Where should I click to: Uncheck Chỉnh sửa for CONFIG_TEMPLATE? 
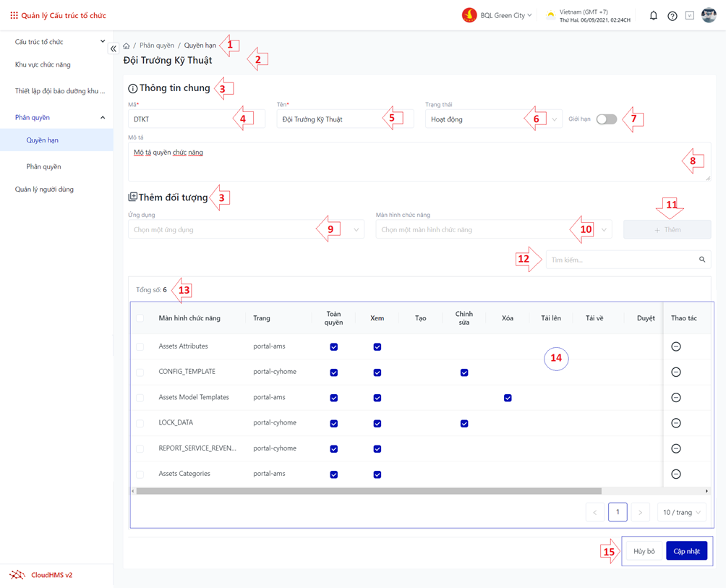464,372
